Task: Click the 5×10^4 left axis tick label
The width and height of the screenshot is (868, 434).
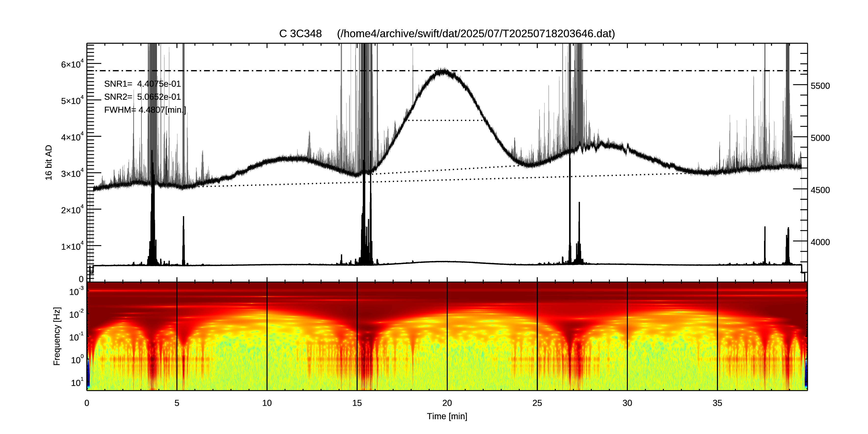Action: click(72, 100)
